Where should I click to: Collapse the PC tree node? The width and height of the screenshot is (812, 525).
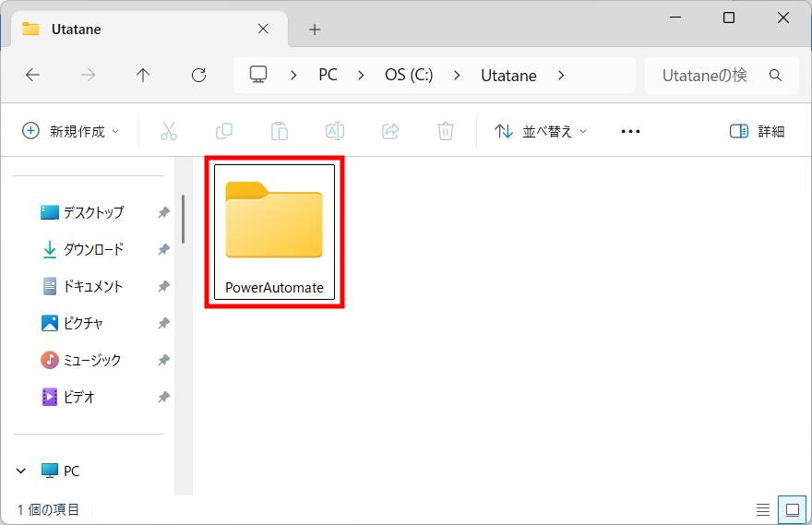point(21,471)
